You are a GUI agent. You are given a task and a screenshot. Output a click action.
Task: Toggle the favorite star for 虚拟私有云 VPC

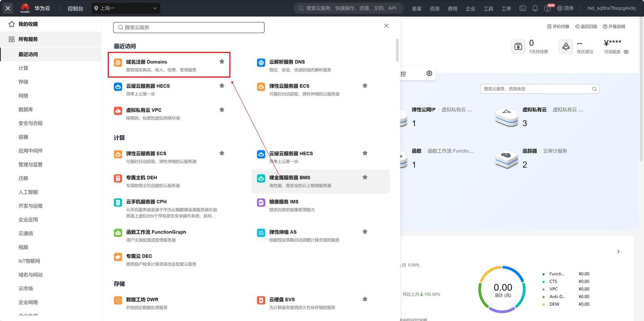(x=222, y=110)
